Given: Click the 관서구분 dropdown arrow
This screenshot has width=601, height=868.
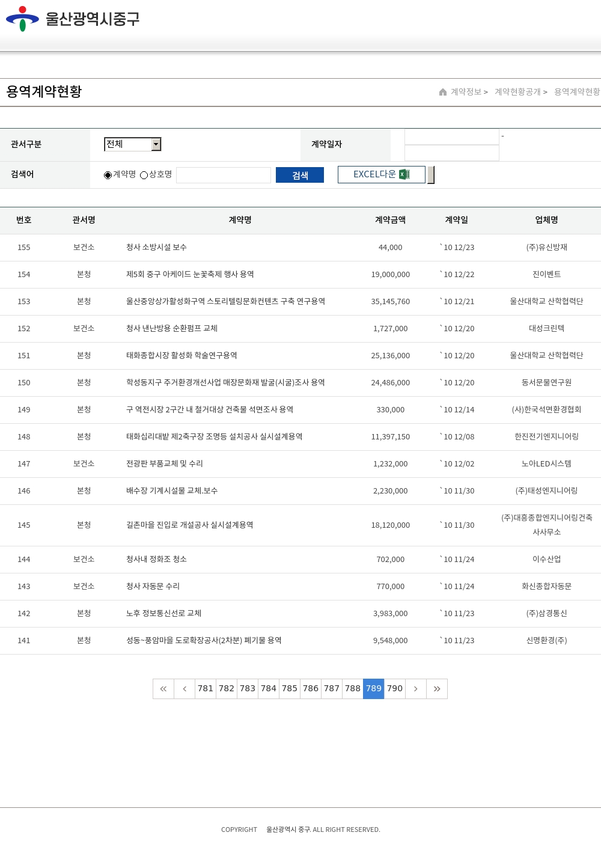Looking at the screenshot, I should [x=156, y=144].
